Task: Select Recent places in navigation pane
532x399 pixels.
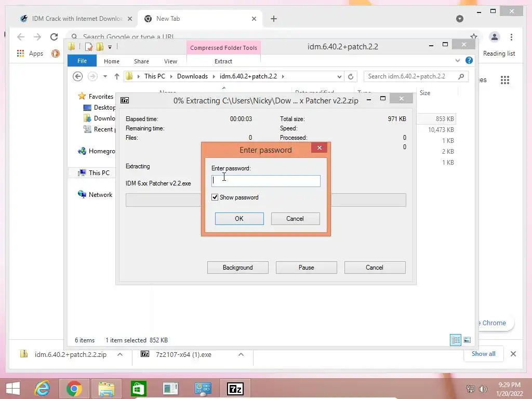Action: tap(99, 129)
